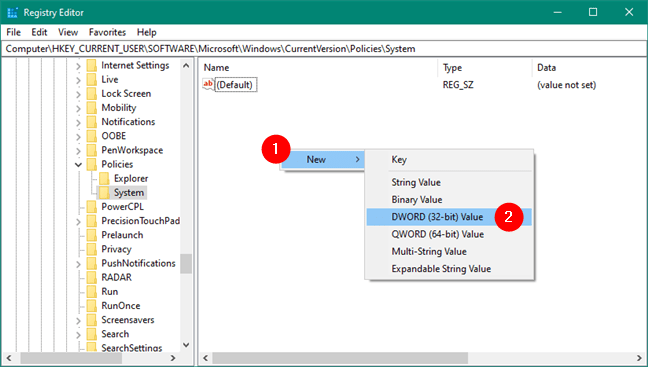648x367 pixels.
Task: Choose String Value from the submenu
Action: coord(449,182)
